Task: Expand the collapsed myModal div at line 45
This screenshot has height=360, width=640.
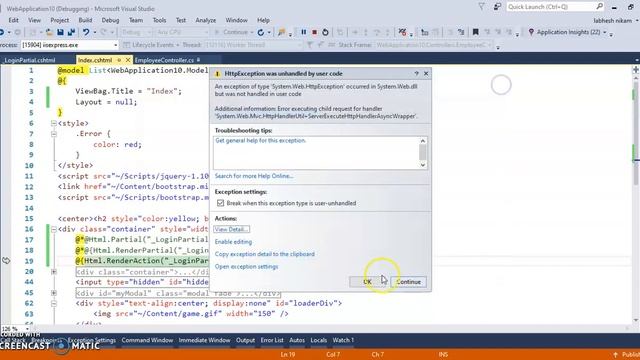Action: 53,293
